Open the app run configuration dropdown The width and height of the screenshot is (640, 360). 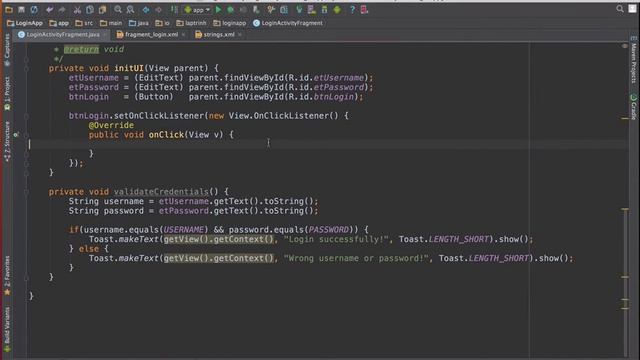coord(197,9)
